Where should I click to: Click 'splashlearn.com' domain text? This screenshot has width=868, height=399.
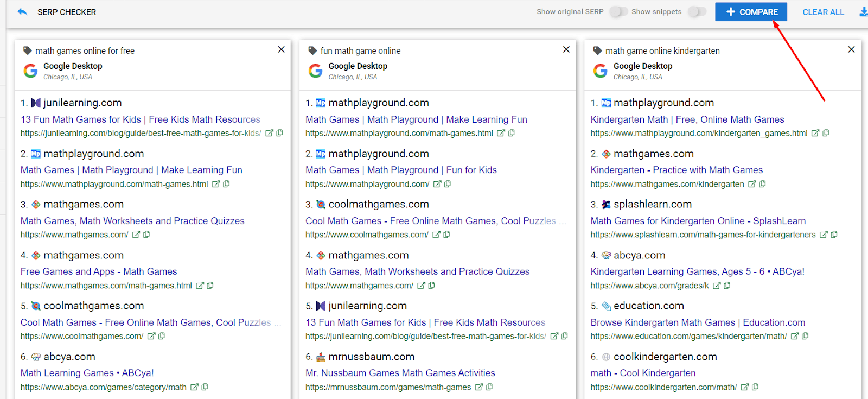653,204
